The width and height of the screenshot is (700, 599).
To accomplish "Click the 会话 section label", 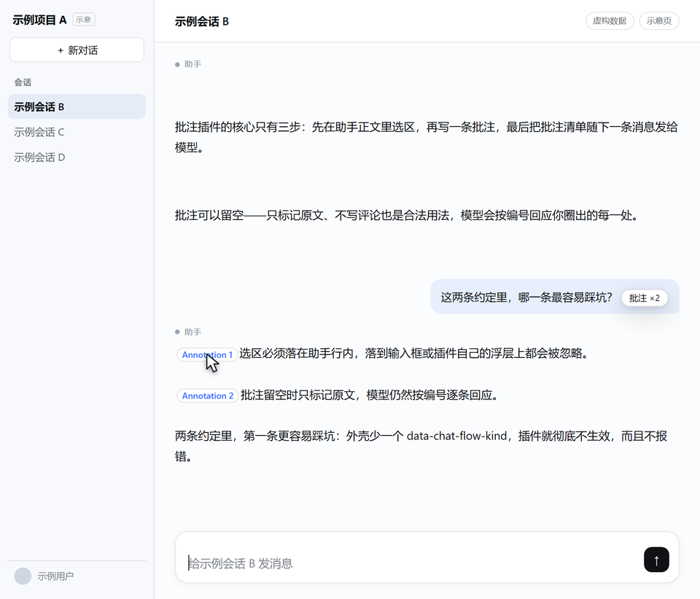I will [x=23, y=82].
